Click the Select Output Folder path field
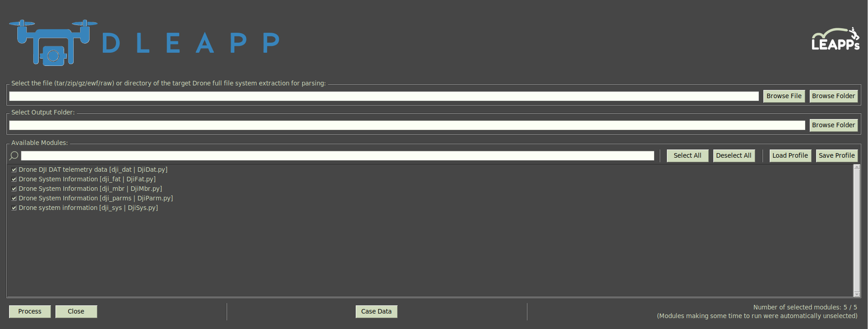 407,125
